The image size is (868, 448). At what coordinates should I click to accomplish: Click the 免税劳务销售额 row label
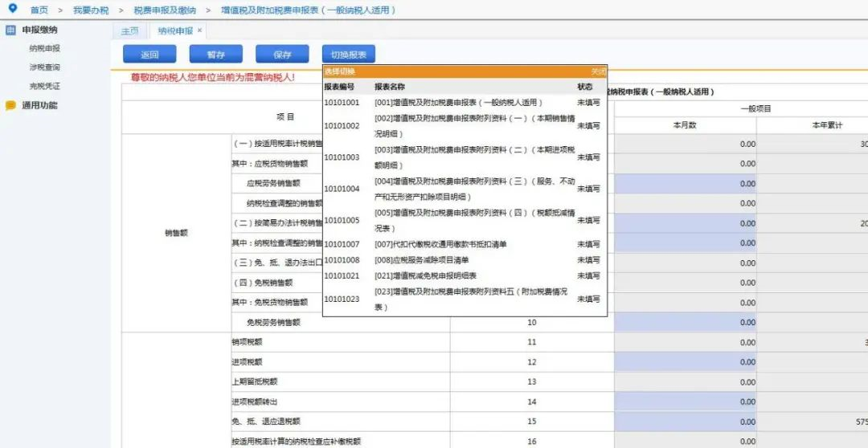point(273,323)
